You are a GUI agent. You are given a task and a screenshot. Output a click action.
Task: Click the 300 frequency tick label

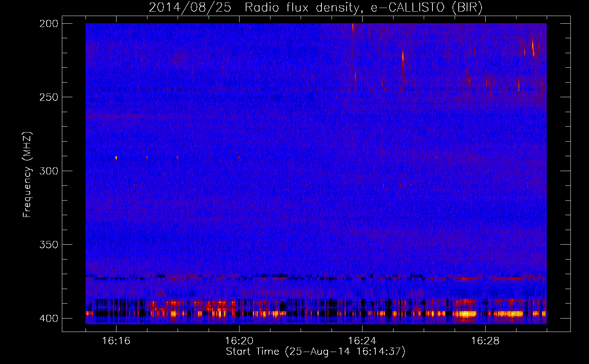pos(49,171)
